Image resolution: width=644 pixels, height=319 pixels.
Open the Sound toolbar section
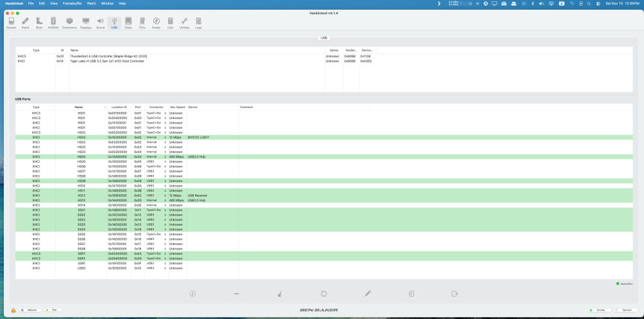tap(100, 23)
